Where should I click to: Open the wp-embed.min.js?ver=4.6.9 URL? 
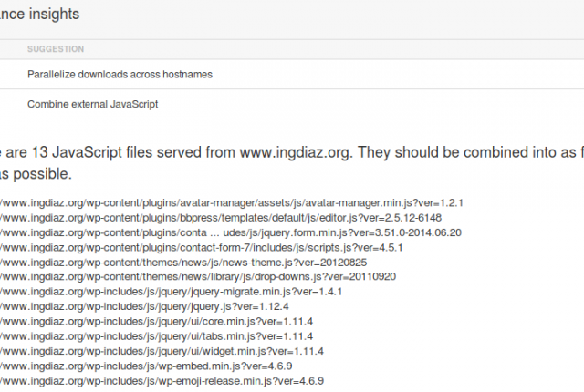click(x=146, y=366)
